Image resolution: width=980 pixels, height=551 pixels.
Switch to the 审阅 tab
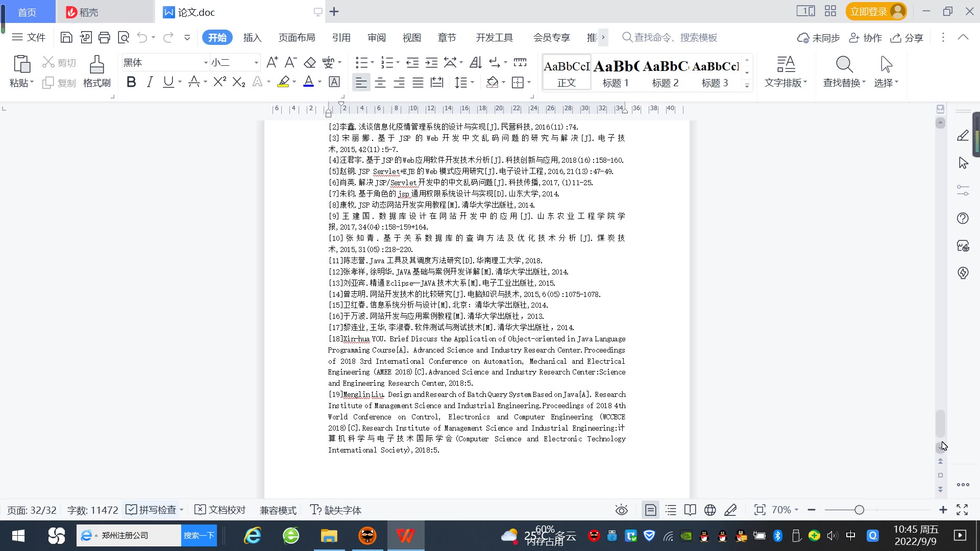(x=377, y=38)
